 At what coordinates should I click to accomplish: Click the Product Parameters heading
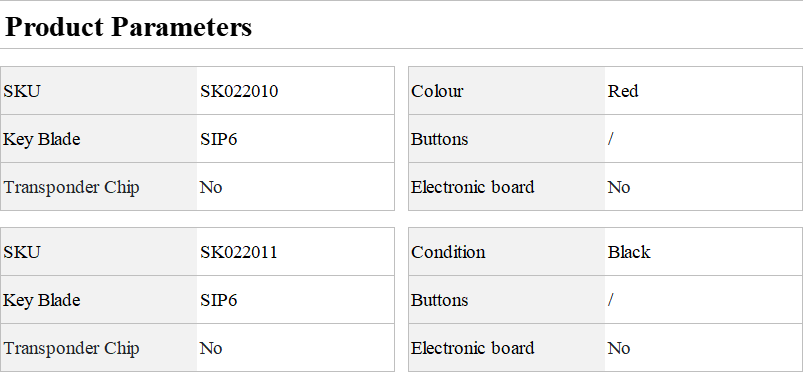(128, 27)
